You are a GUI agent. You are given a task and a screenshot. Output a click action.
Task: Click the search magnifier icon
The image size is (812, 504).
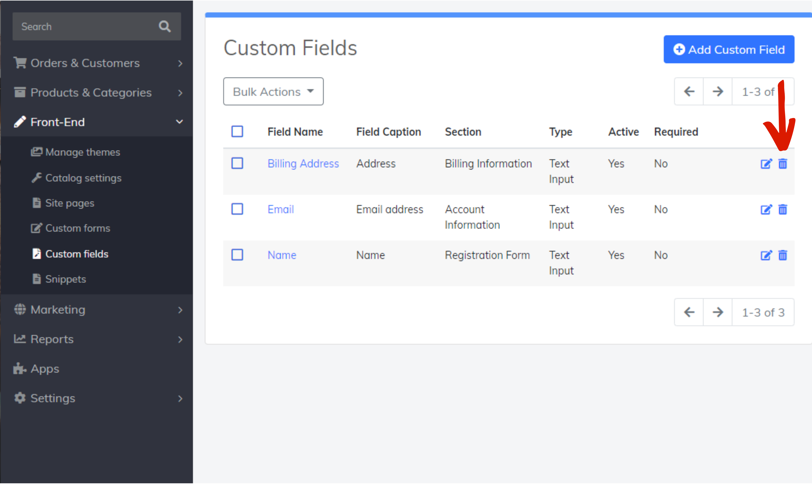(164, 27)
